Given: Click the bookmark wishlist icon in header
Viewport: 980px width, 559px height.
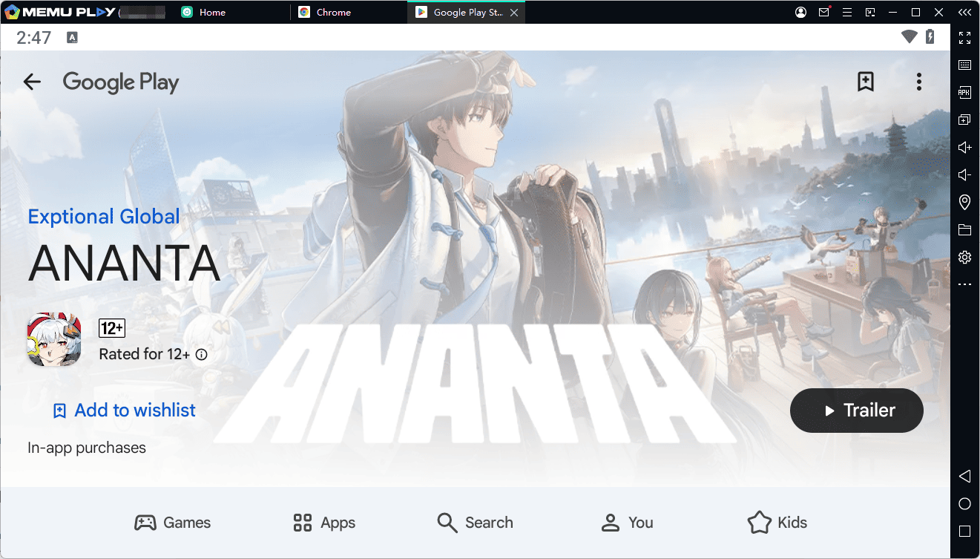Looking at the screenshot, I should [865, 82].
